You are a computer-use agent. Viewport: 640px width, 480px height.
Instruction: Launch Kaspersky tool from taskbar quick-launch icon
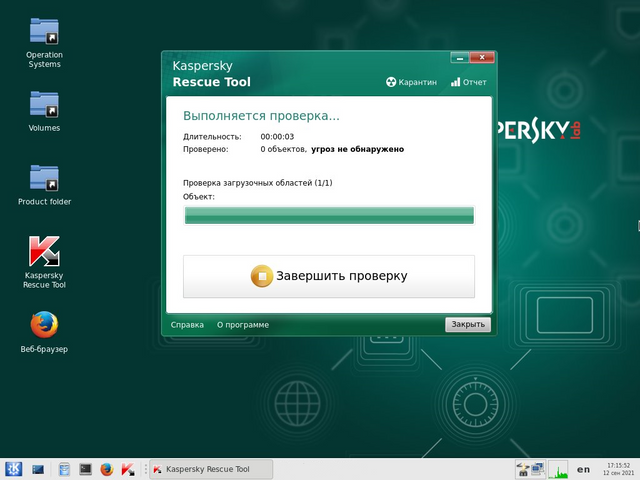(128, 469)
